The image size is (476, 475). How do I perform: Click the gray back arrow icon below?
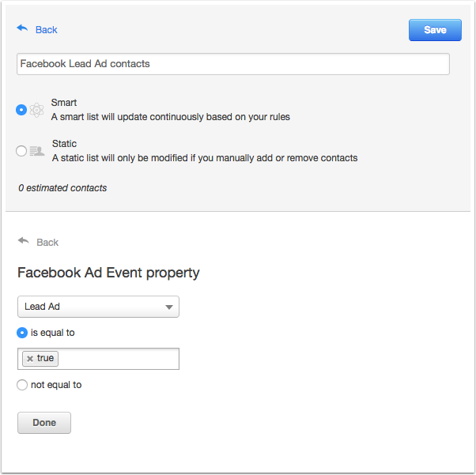[24, 241]
